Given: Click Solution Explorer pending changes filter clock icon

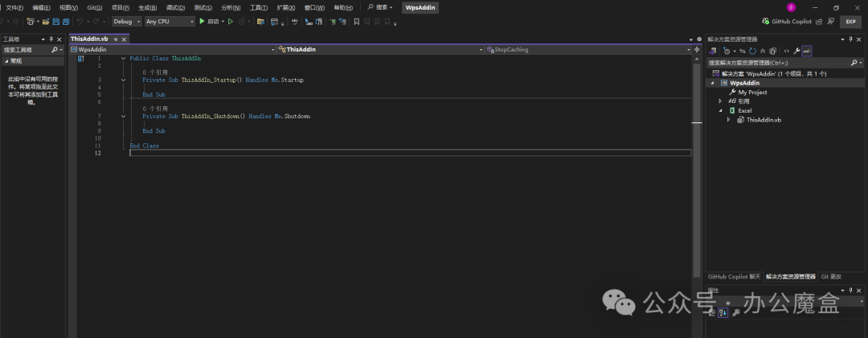Looking at the screenshot, I should (x=727, y=51).
